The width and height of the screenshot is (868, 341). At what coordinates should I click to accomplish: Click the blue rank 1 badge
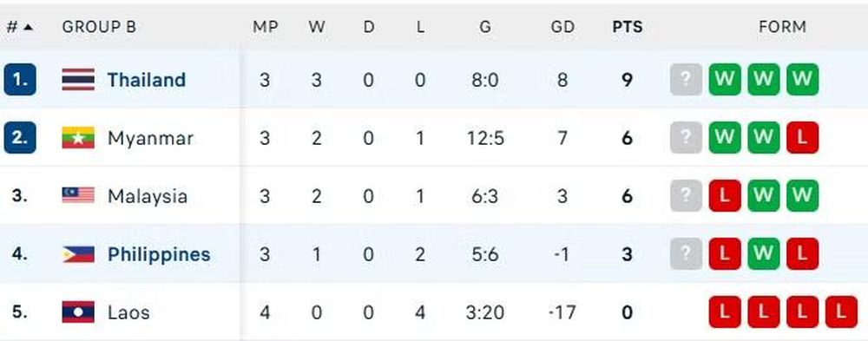pyautogui.click(x=20, y=80)
